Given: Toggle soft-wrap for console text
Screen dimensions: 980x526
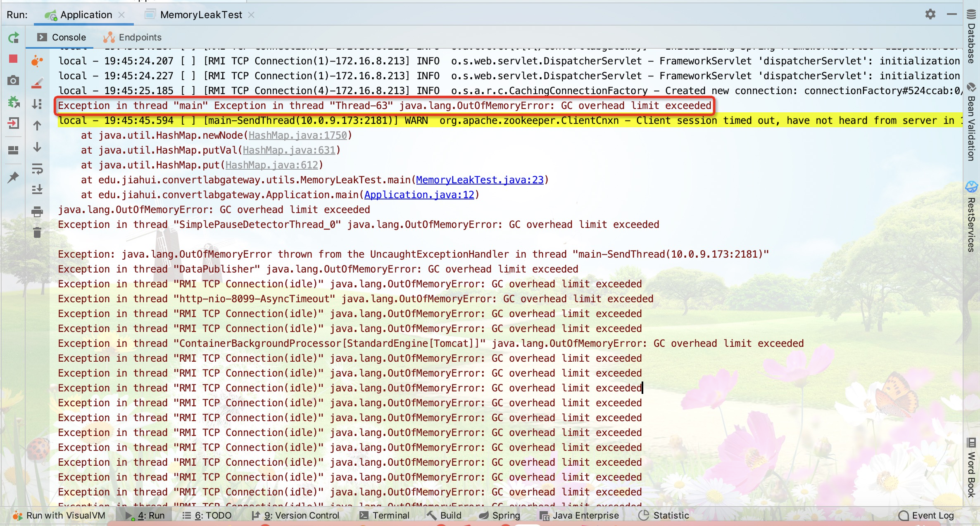Looking at the screenshot, I should [37, 168].
